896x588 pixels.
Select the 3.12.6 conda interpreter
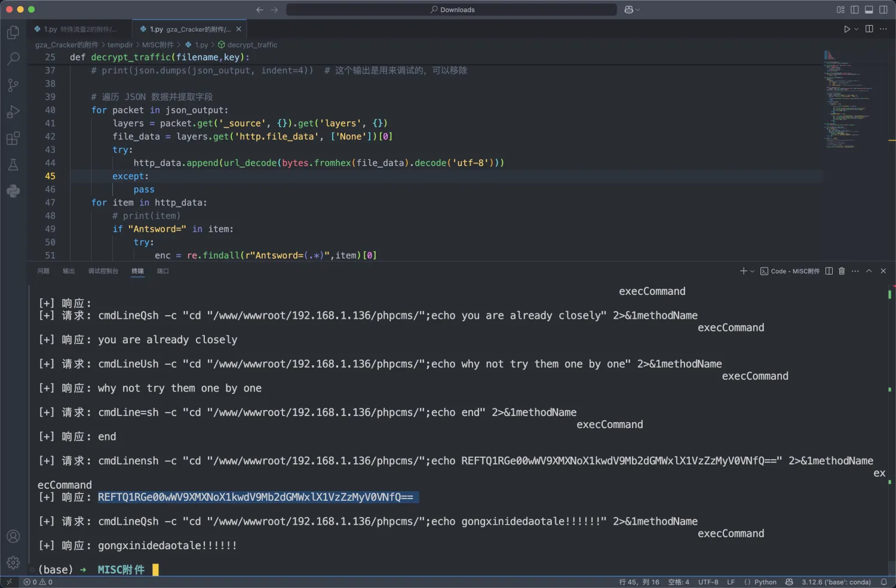coord(836,582)
